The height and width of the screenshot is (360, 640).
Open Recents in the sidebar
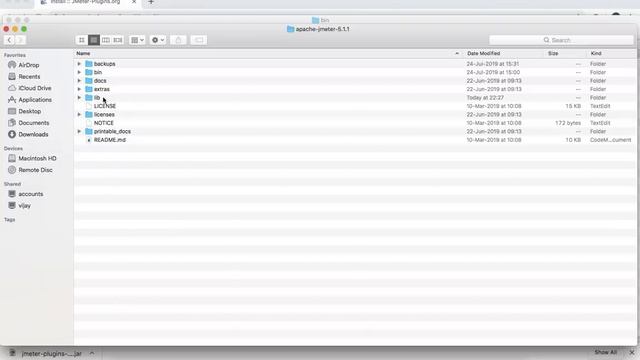(29, 76)
